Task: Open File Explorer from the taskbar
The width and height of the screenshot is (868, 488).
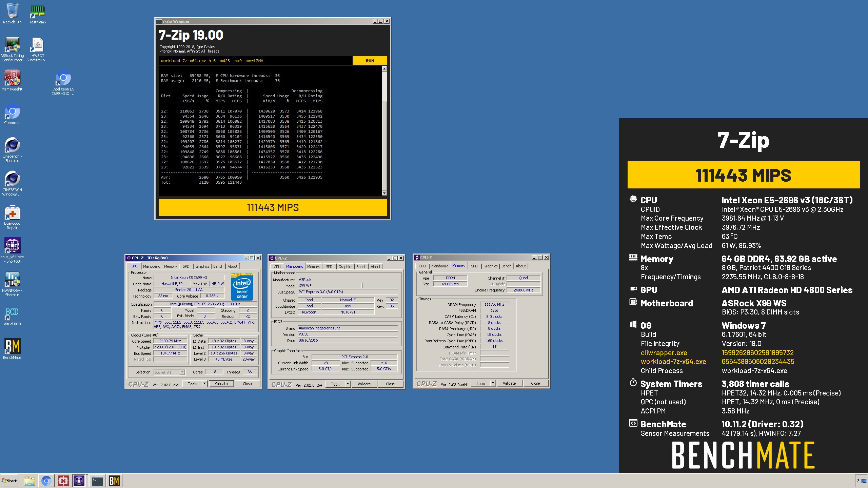Action: pyautogui.click(x=29, y=481)
